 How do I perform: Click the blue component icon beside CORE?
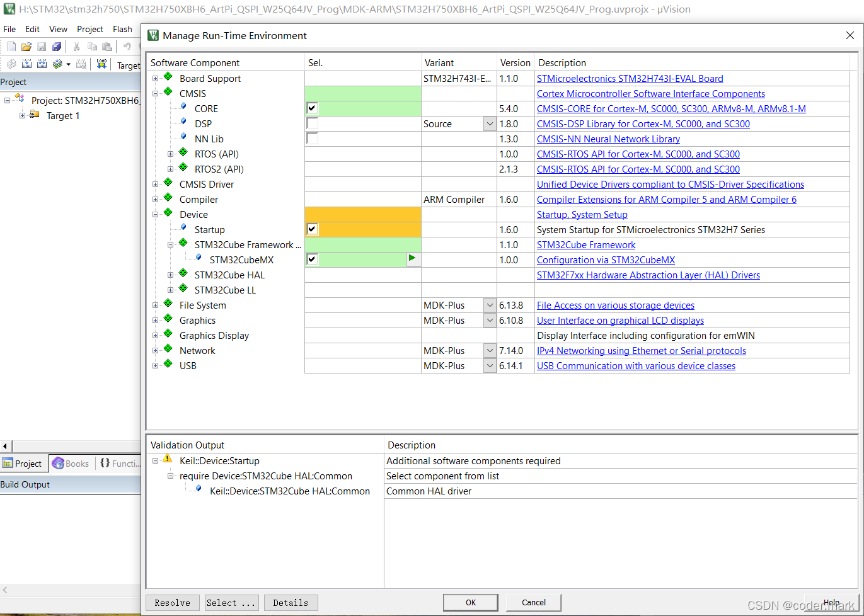click(183, 107)
